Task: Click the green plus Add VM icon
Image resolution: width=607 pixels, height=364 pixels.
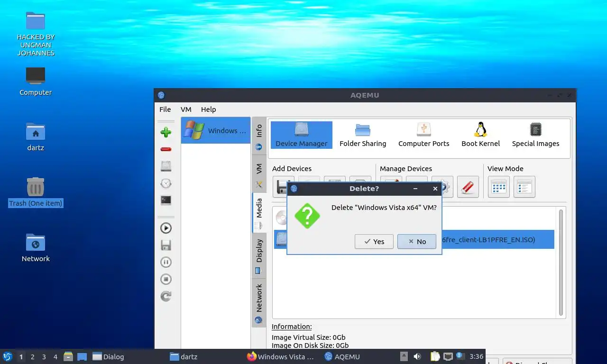Action: 166,132
